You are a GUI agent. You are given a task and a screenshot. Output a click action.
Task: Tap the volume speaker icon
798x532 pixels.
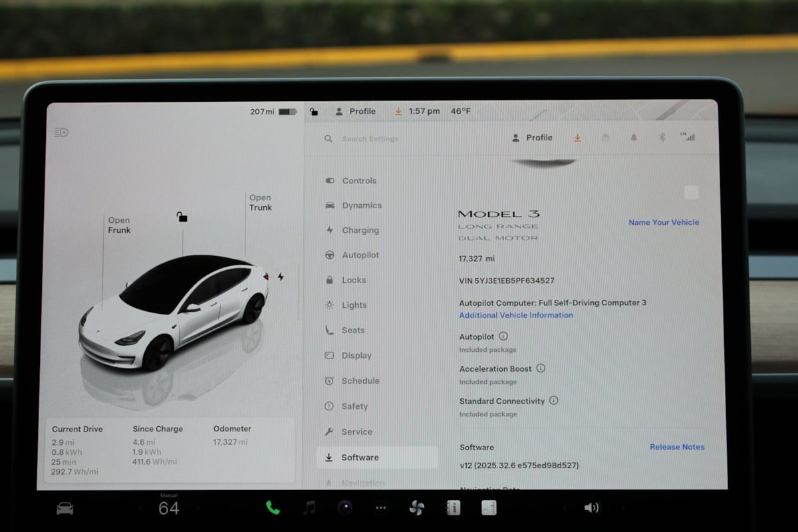591,508
